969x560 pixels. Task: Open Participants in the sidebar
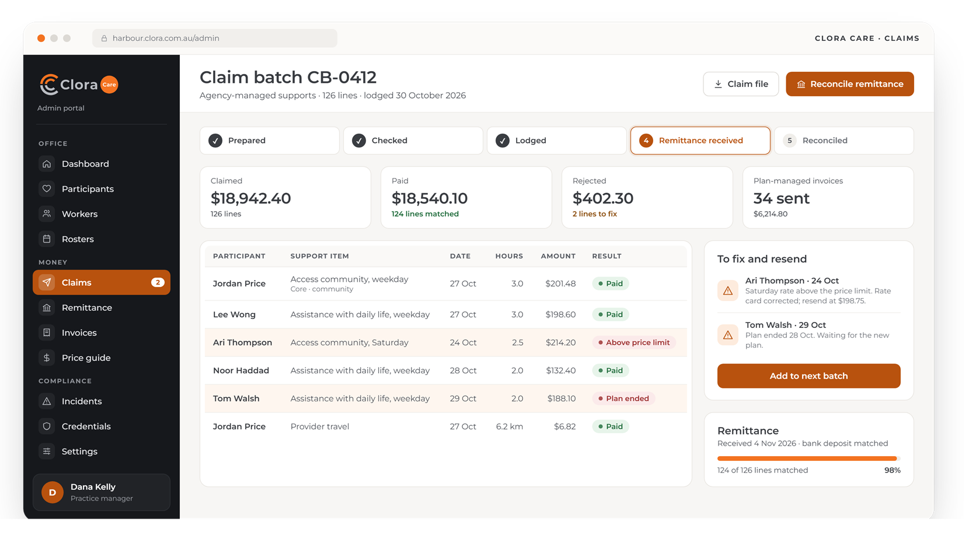tap(102, 189)
